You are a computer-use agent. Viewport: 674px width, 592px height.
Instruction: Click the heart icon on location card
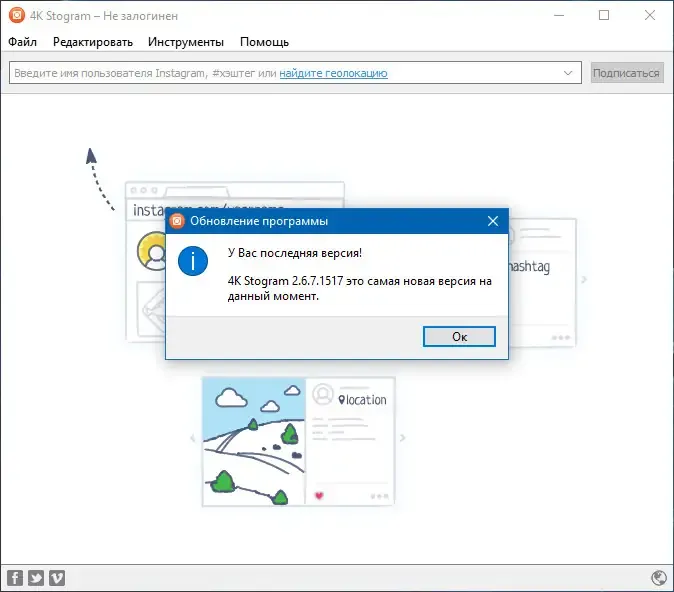[319, 496]
